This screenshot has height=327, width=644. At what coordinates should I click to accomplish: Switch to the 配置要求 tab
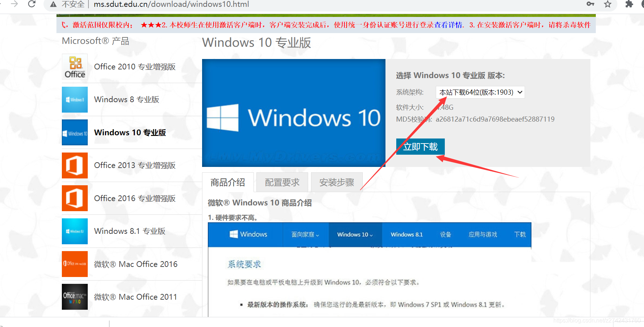coord(282,182)
